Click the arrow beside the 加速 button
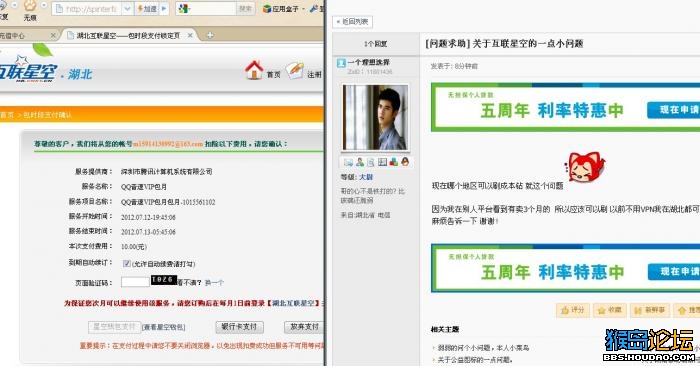The width and height of the screenshot is (700, 366). (x=164, y=8)
